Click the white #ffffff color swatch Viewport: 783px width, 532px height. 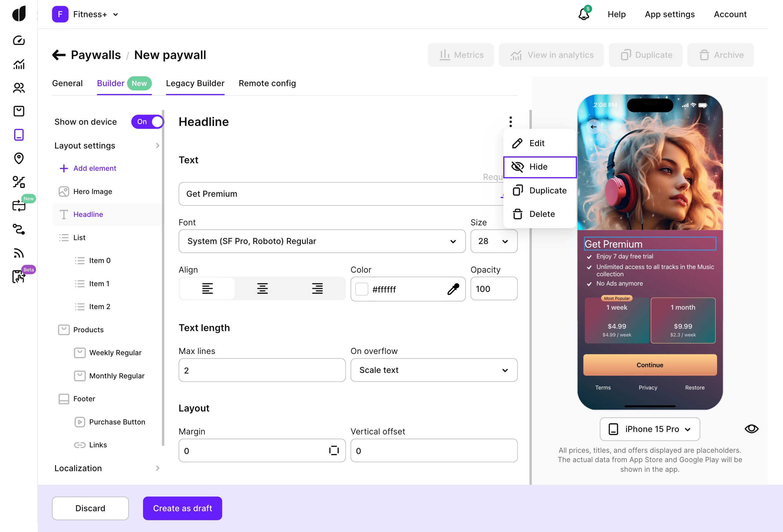pyautogui.click(x=361, y=289)
